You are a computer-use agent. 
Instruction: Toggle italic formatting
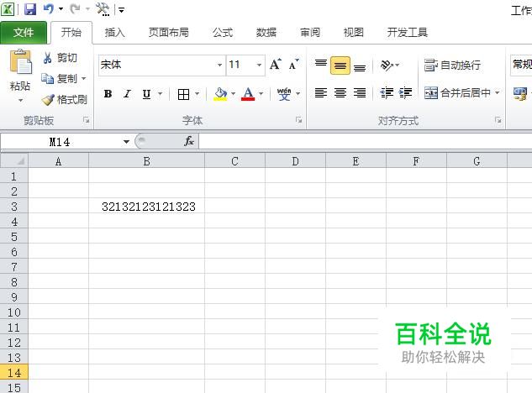[x=127, y=94]
